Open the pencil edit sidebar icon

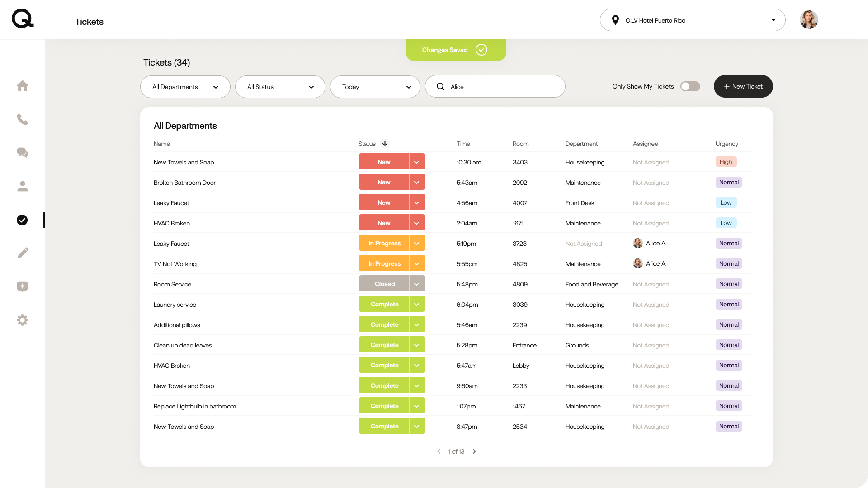[x=23, y=253]
